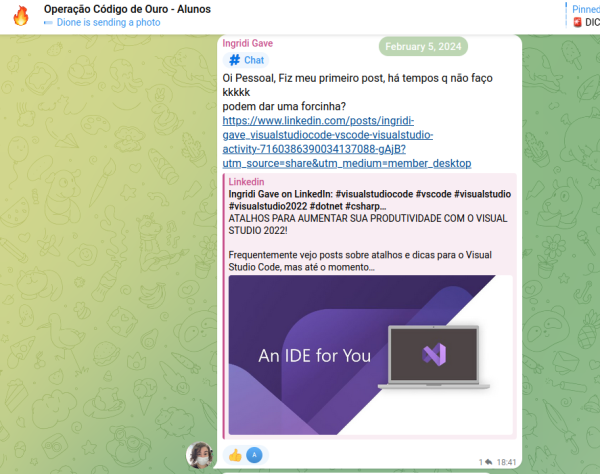View the reply via the reply arrow
The height and width of the screenshot is (474, 600).
(489, 462)
